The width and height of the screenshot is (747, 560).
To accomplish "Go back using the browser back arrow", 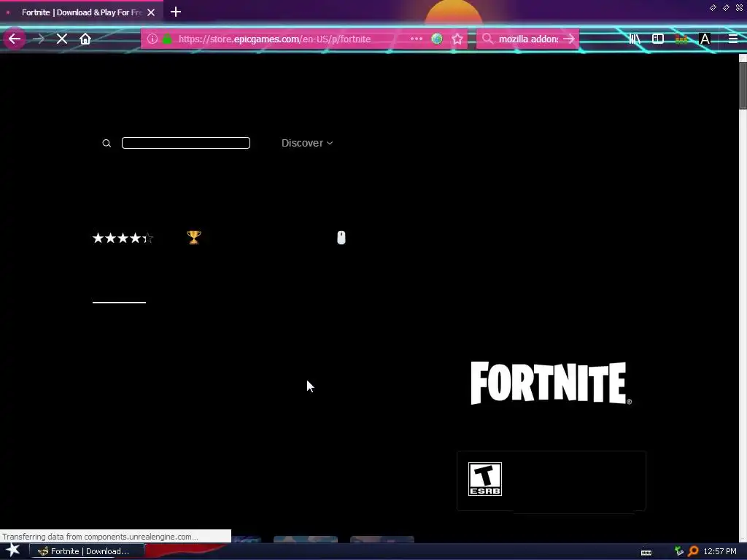I will [x=15, y=39].
